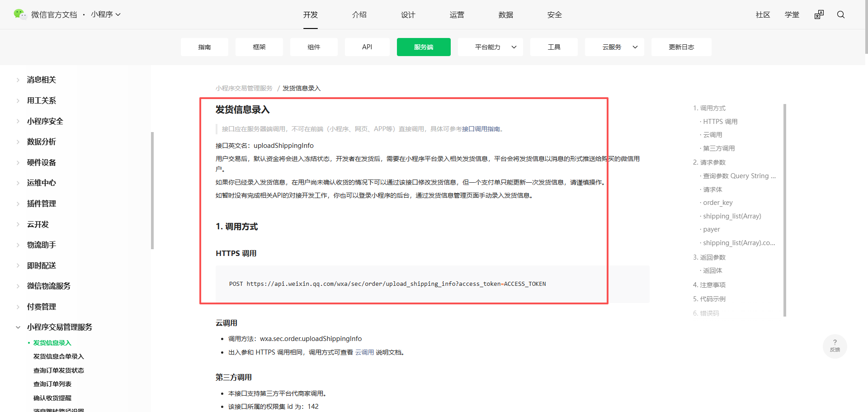
Task: Click the WeChat logo icon
Action: click(20, 14)
